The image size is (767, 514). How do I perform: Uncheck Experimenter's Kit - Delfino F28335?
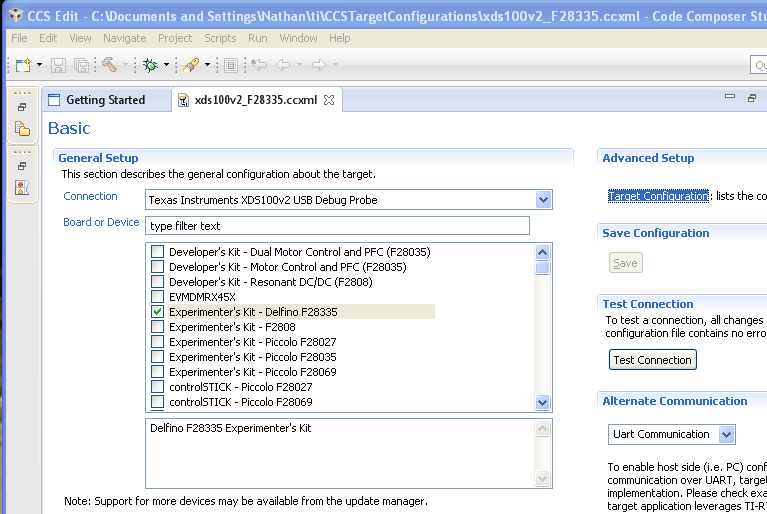pos(158,312)
